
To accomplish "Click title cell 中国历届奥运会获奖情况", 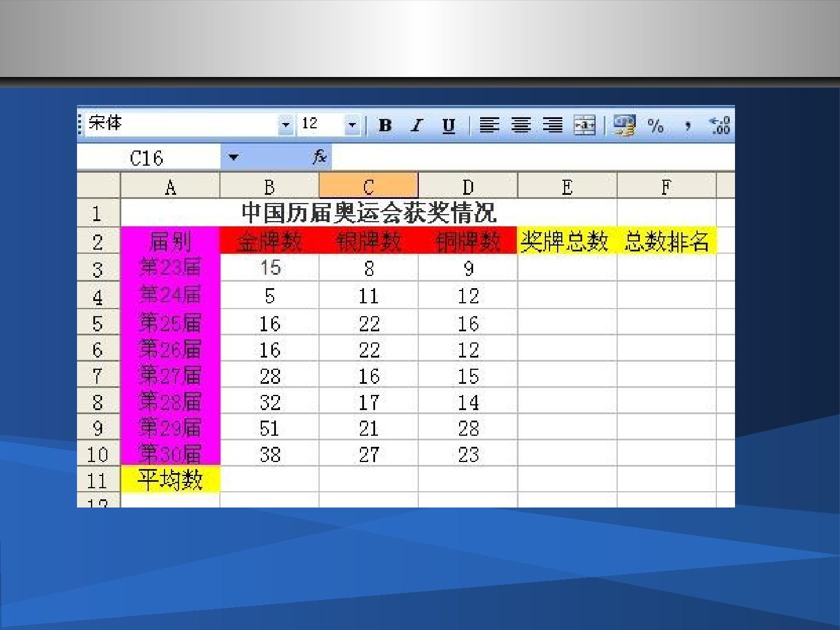I will point(369,213).
